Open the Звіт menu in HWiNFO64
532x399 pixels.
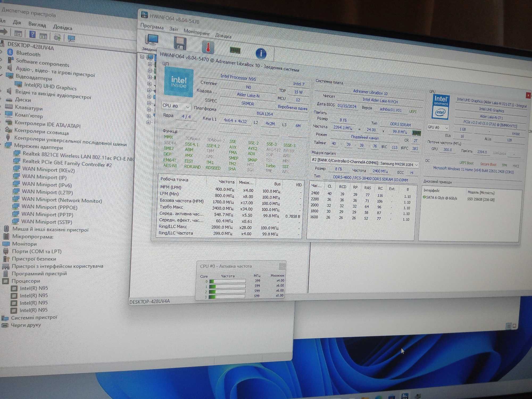(174, 29)
